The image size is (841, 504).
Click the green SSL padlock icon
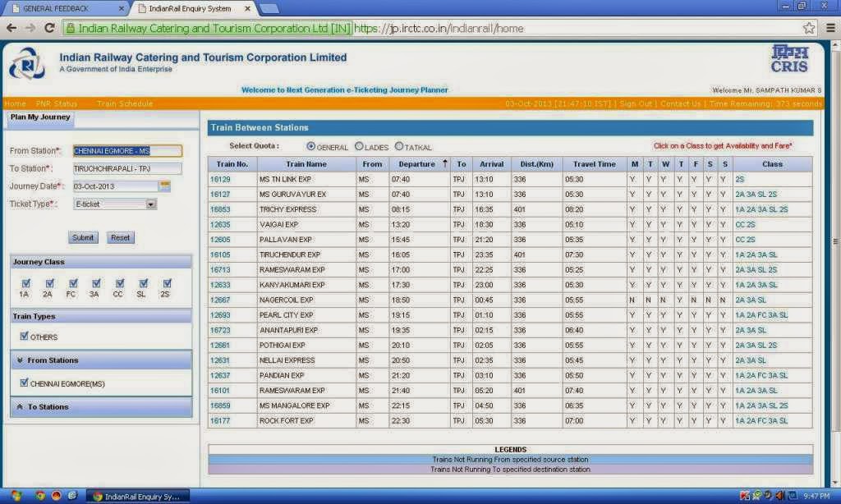point(71,28)
